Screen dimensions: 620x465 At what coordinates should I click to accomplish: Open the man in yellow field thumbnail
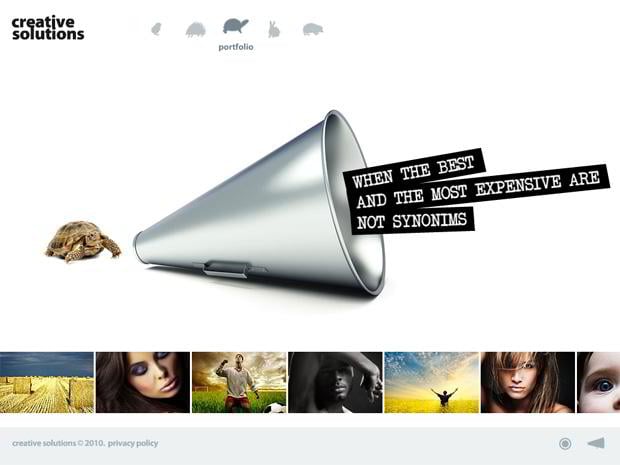[x=431, y=382]
